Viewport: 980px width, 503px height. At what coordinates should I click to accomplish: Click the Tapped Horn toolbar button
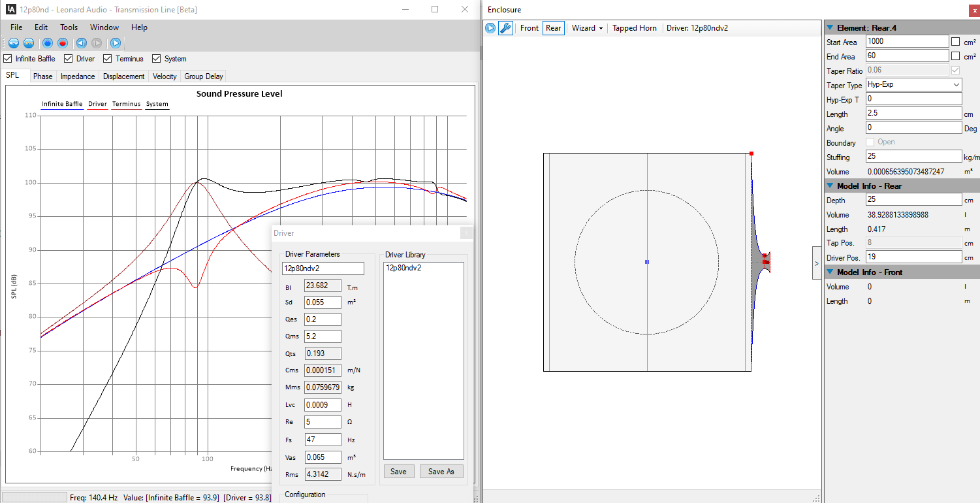(635, 28)
